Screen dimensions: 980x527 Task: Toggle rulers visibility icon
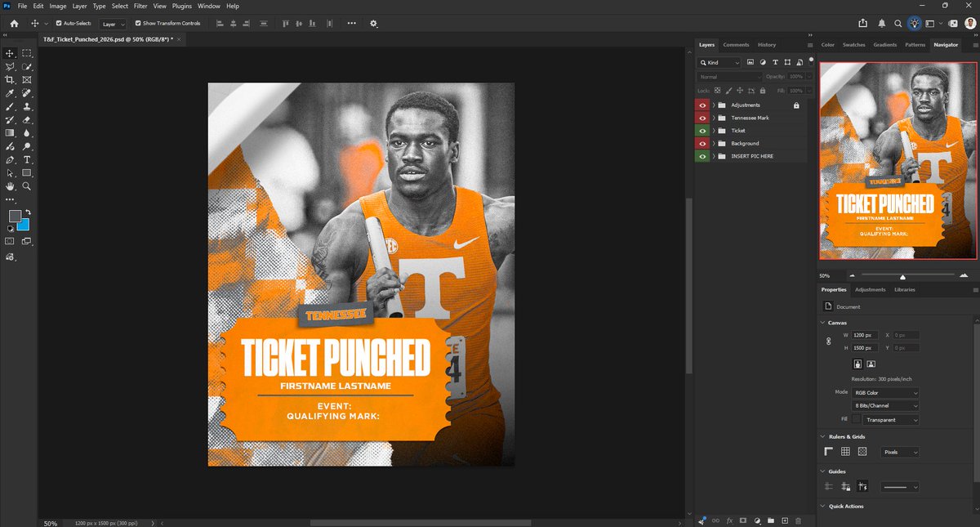coord(829,451)
